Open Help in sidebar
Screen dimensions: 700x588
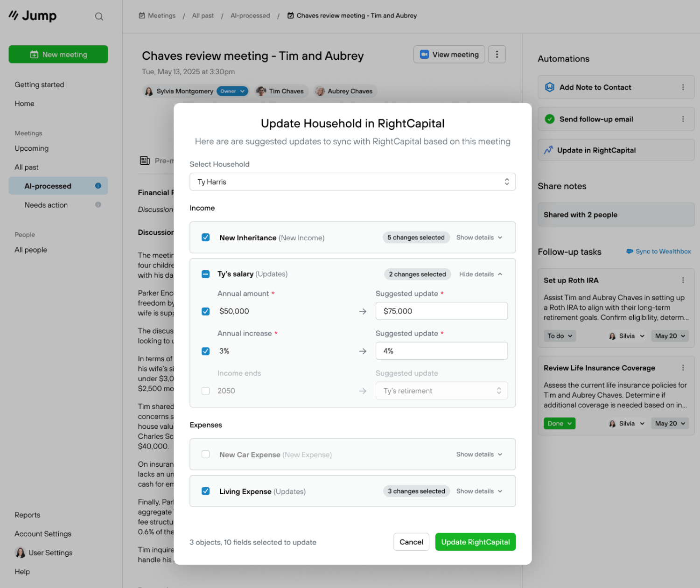(22, 572)
